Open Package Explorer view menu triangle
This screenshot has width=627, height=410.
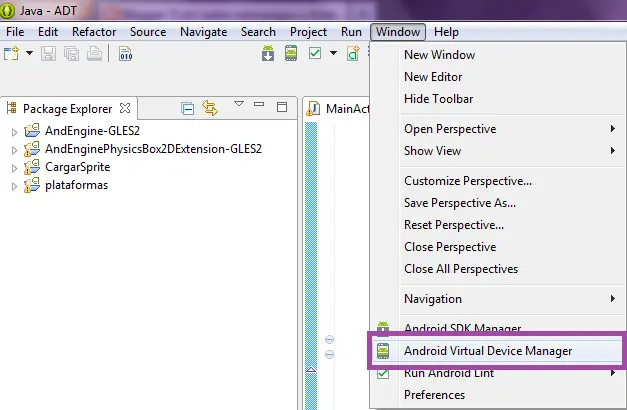[x=239, y=104]
